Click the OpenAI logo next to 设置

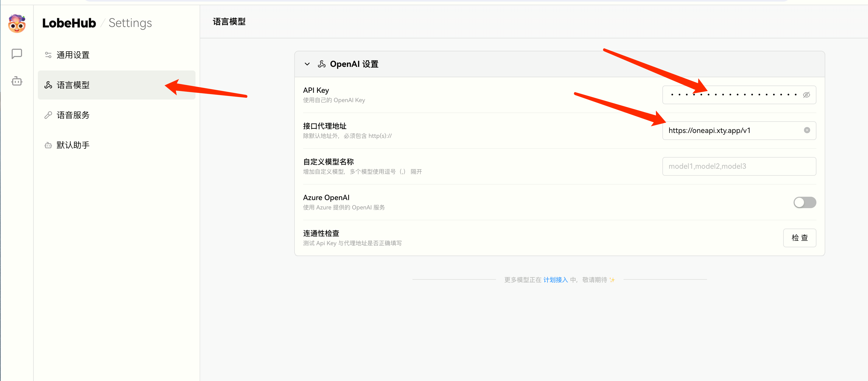[x=322, y=64]
